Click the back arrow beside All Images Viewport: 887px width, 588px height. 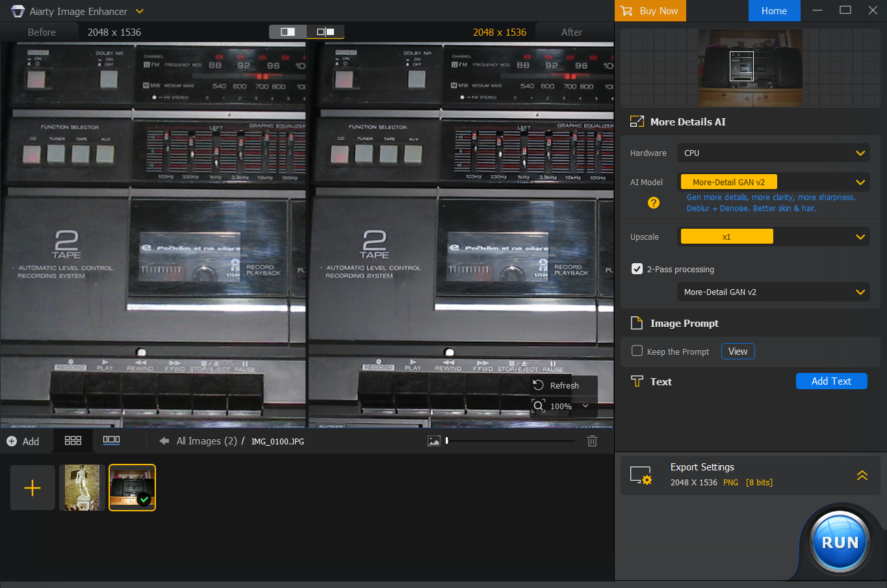[x=164, y=441]
